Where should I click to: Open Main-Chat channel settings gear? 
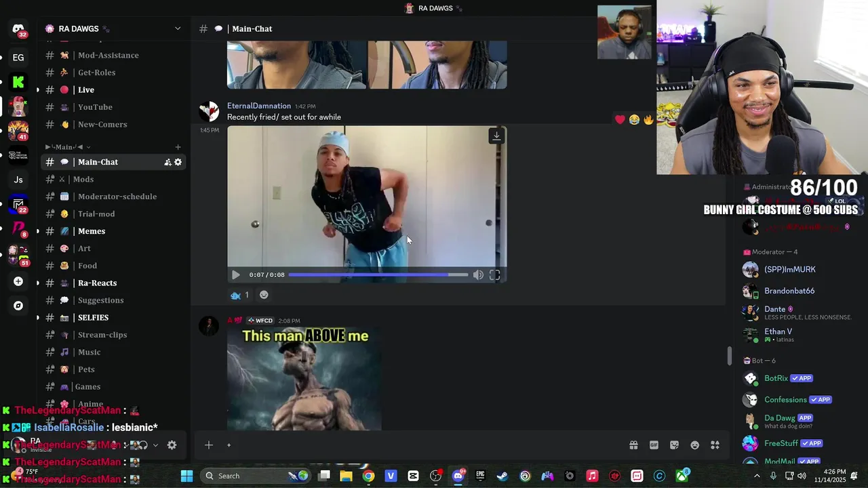click(x=178, y=162)
